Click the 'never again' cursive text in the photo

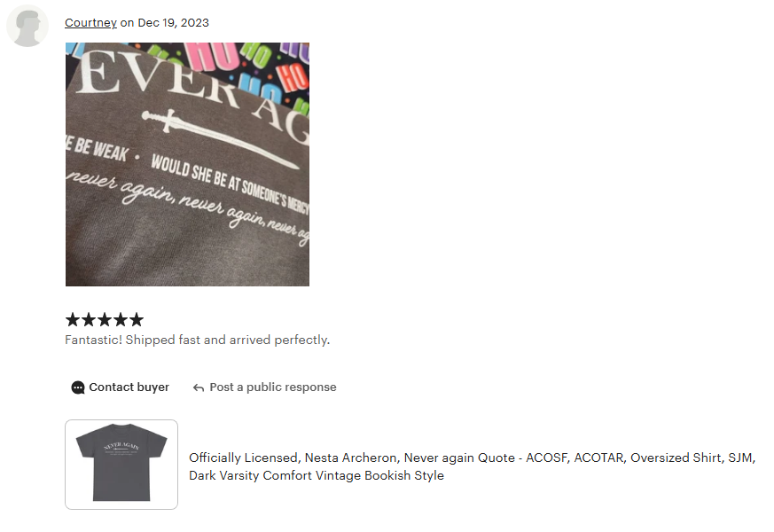click(x=188, y=206)
